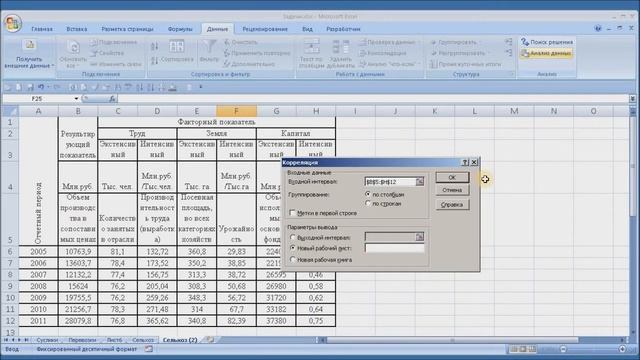This screenshot has width=640, height=360.
Task: Open the Home (Главная) tab
Action: point(42,29)
